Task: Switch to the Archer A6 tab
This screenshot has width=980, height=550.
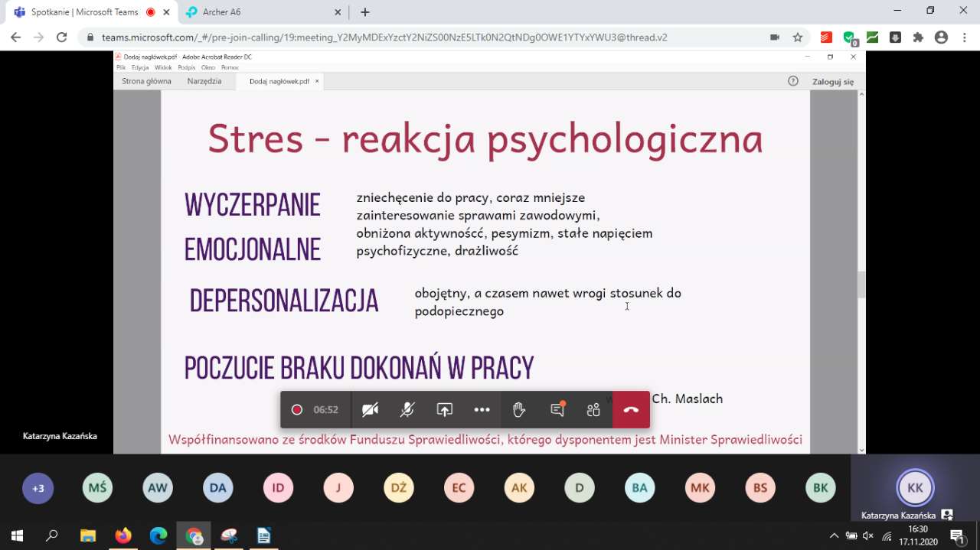Action: (x=260, y=12)
